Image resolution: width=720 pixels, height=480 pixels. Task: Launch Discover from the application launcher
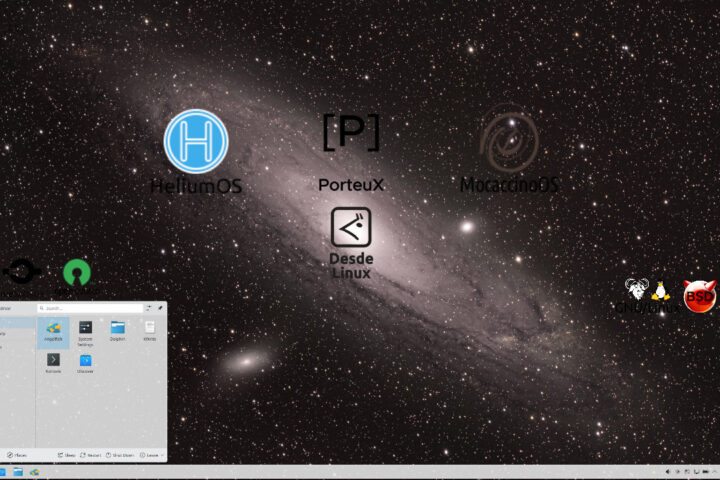click(x=85, y=362)
